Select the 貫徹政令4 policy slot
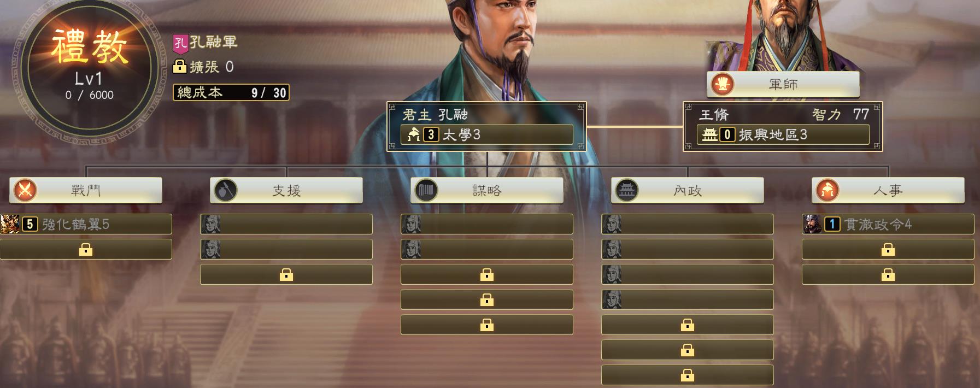Viewport: 980px width, 388px height. (888, 224)
